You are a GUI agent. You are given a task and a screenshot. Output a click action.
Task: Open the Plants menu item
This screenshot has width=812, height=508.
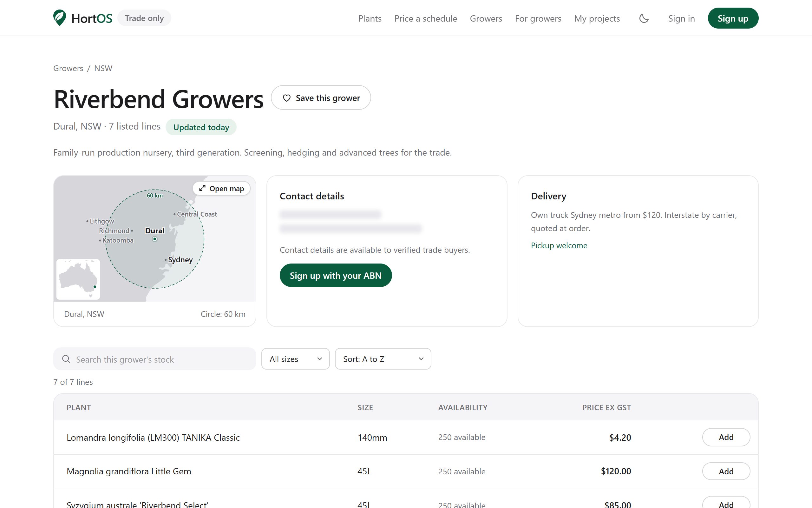tap(370, 18)
